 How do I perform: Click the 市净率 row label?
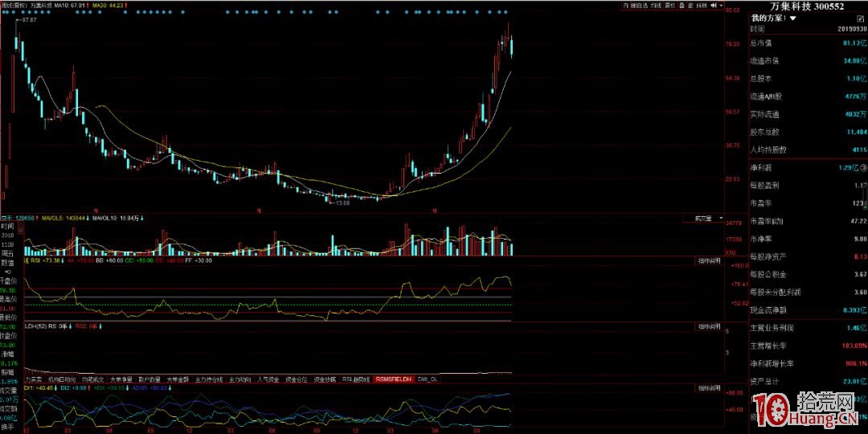pyautogui.click(x=761, y=240)
